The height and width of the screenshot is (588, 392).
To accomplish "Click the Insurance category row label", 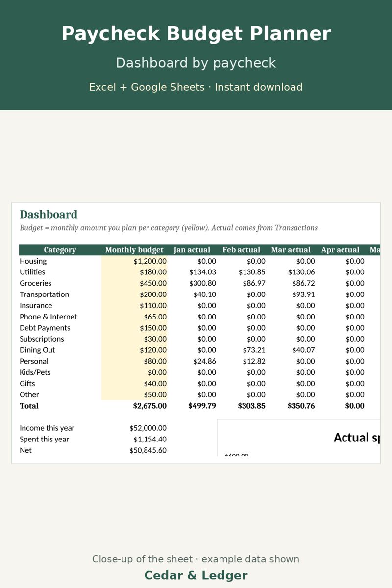I will pyautogui.click(x=36, y=306).
